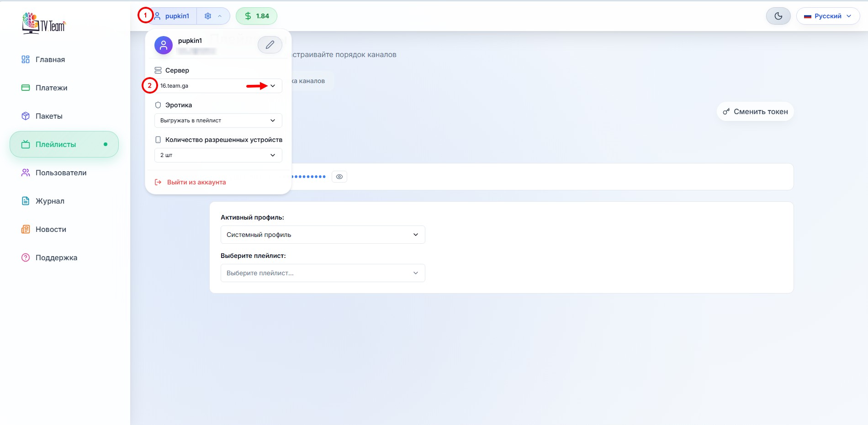Screen dimensions: 868x425
Task: Click the Packages cube icon
Action: [26, 116]
